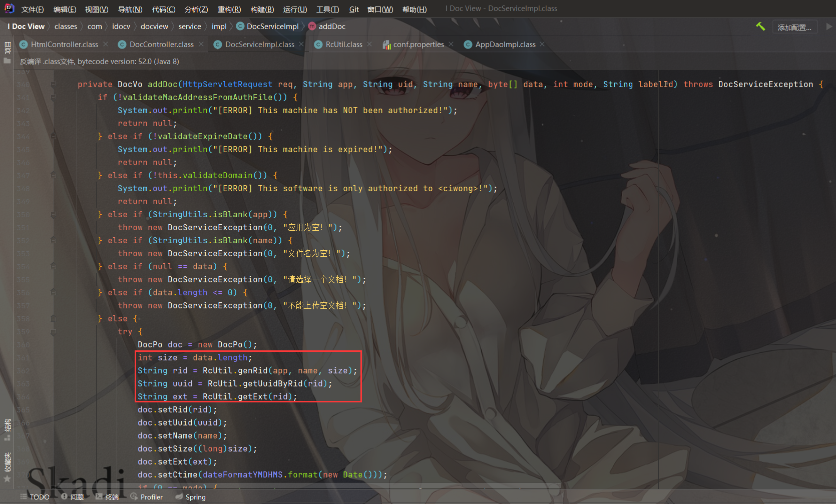Close the conf.properties tab
This screenshot has height=504, width=836.
[451, 44]
